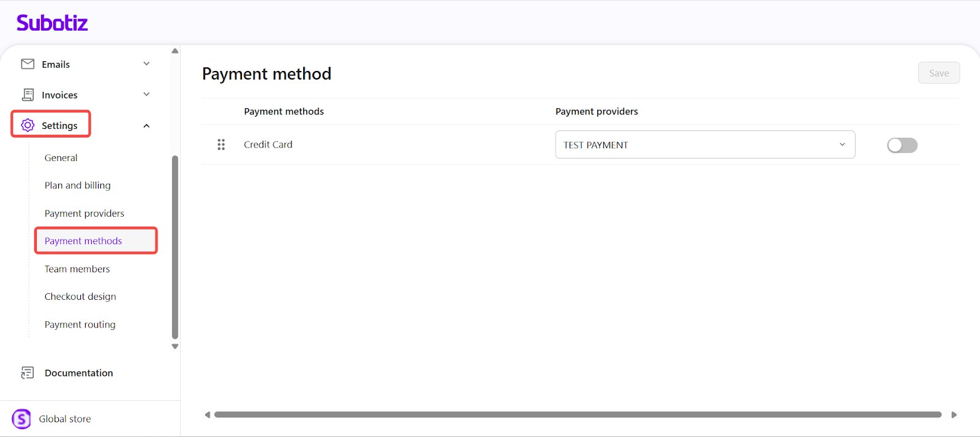
Task: Select Payment routing in the sidebar
Action: click(x=80, y=325)
